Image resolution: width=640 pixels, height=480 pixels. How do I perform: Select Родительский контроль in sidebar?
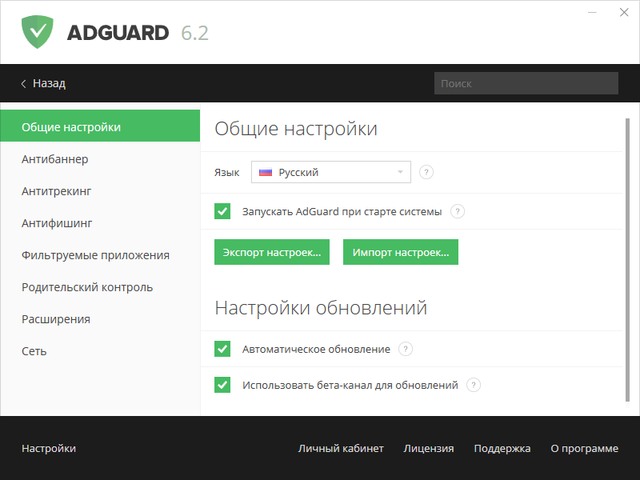coord(87,287)
